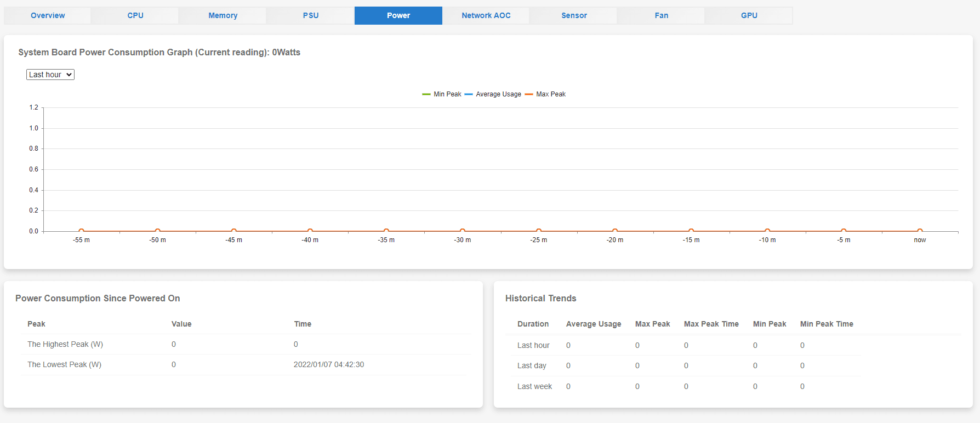View the Fan tab
Image resolution: width=980 pixels, height=423 pixels.
point(662,15)
